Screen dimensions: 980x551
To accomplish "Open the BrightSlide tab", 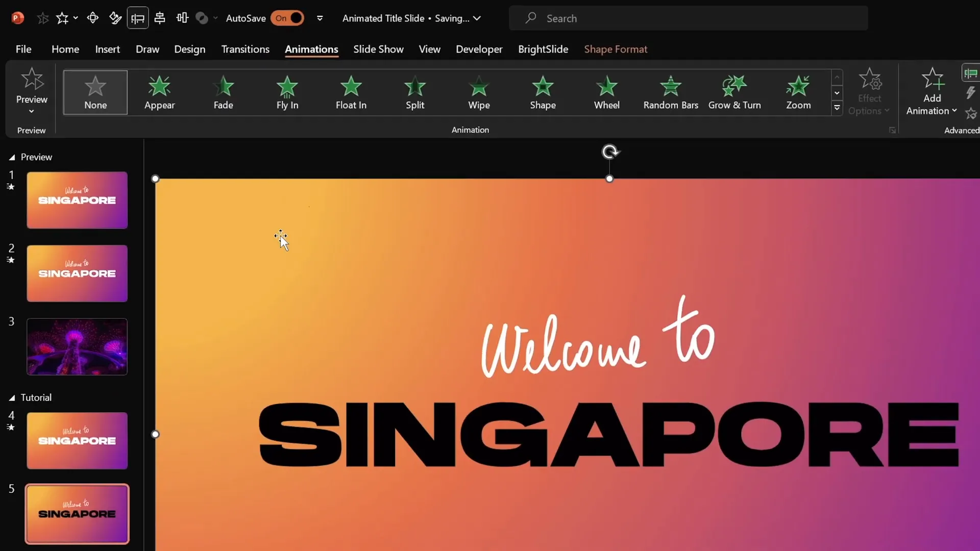I will 543,49.
